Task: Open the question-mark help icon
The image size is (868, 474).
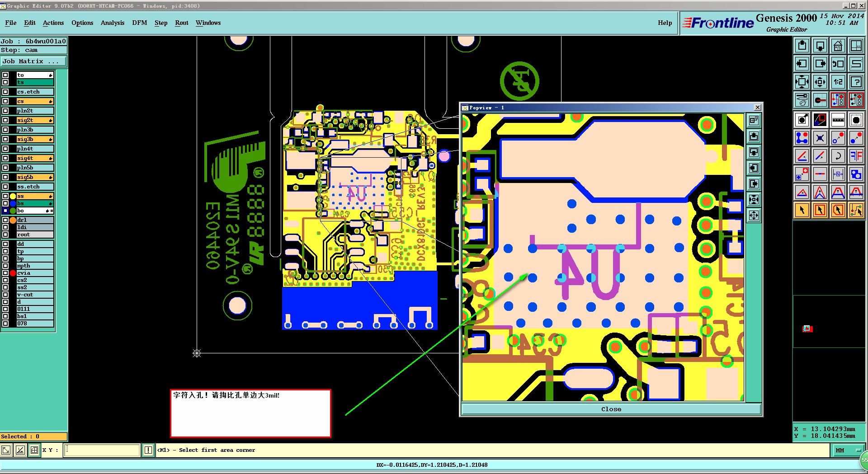Action: tap(856, 82)
